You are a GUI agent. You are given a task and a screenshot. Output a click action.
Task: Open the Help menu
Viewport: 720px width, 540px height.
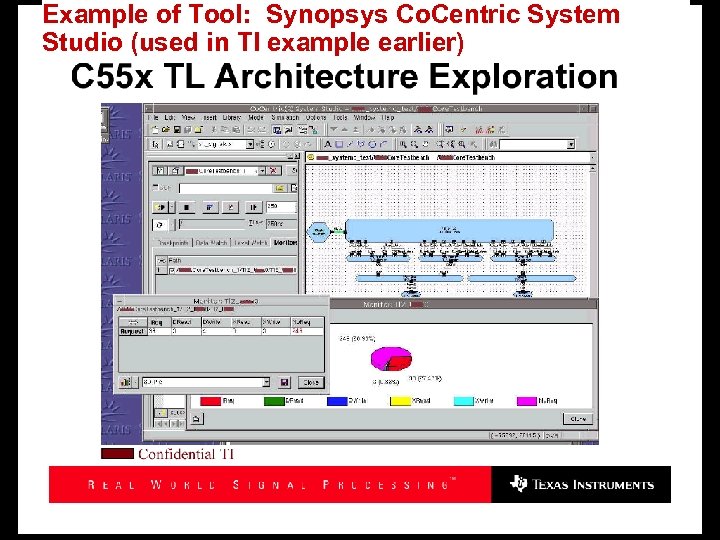click(x=388, y=118)
